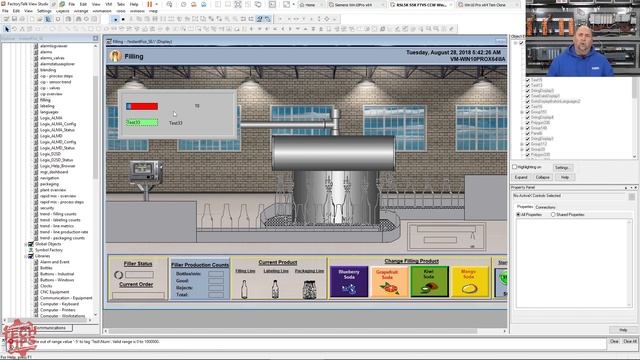The width and height of the screenshot is (640, 360).
Task: Select the arrow pointer tool in objects toolbar
Action: (x=7, y=29)
